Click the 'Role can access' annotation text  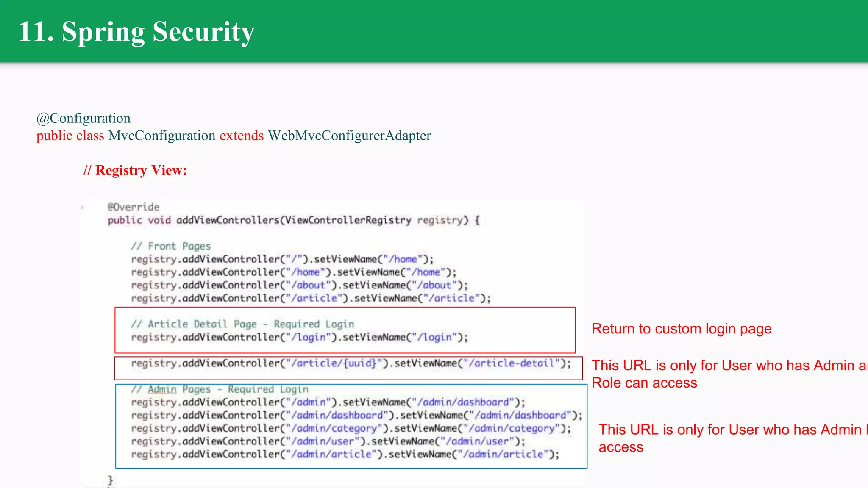tap(644, 383)
